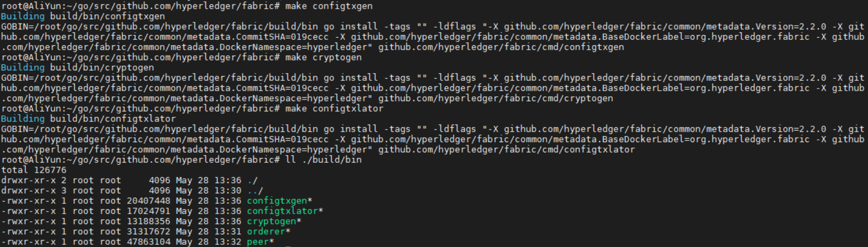Click the '../' parent directory entry
Screen dimensions: 868x247
(x=255, y=191)
